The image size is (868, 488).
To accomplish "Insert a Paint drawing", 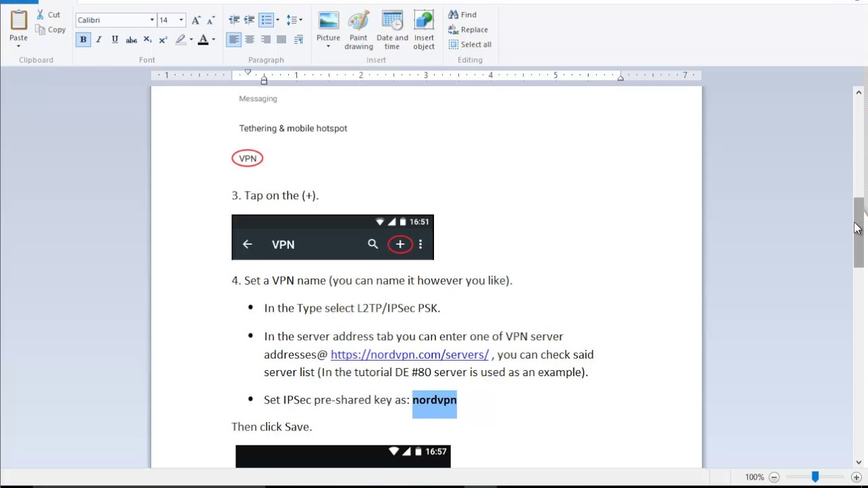I will 359,30.
